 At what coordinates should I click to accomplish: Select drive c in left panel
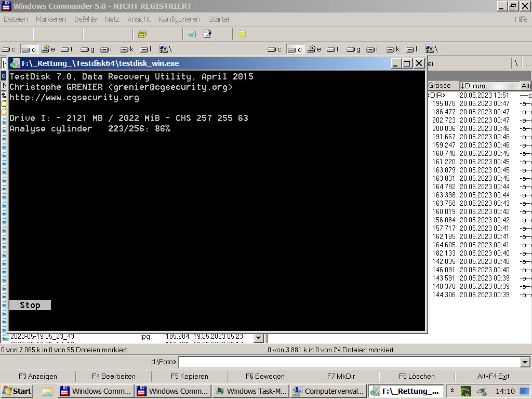click(x=9, y=49)
